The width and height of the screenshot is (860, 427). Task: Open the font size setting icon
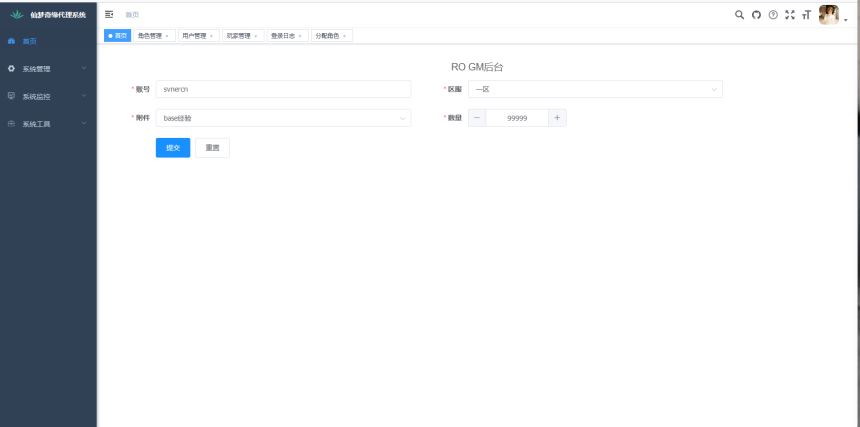point(806,15)
